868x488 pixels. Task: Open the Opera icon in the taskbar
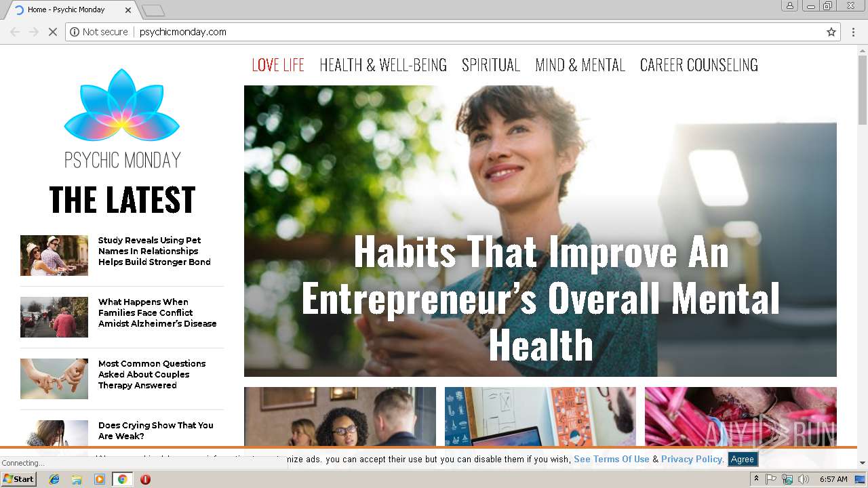[145, 479]
